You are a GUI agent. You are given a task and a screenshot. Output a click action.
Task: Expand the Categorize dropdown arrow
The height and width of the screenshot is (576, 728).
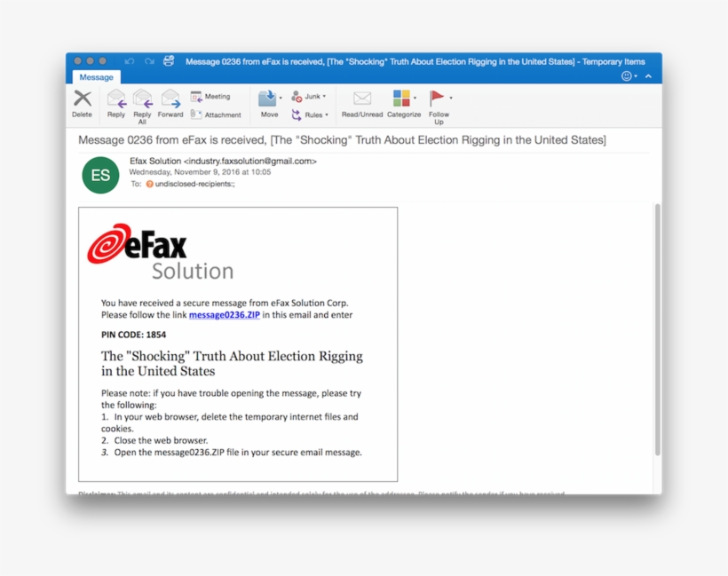(x=415, y=98)
